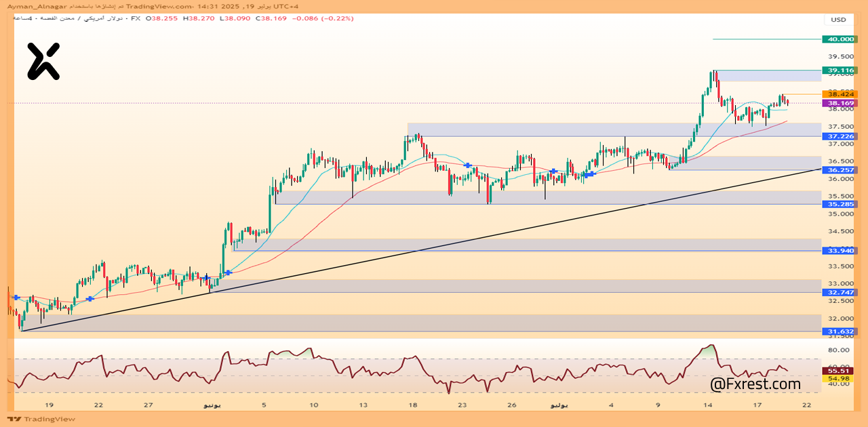Click the 39.500 price axis value
This screenshot has width=868, height=427.
(x=840, y=57)
